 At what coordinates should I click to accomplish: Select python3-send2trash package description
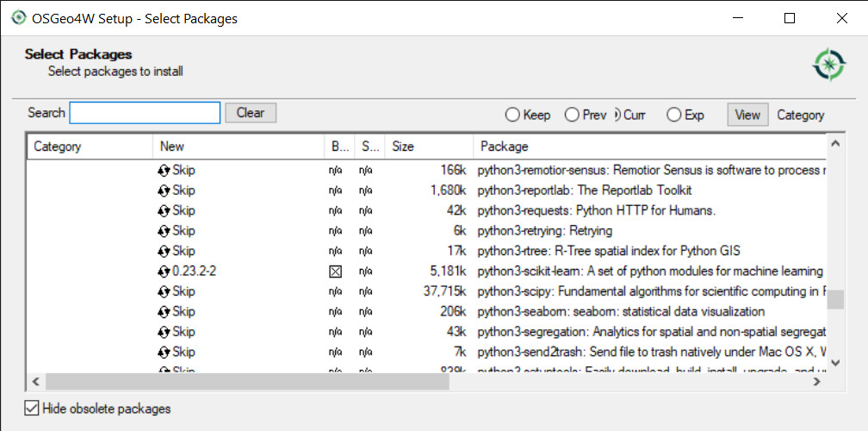click(x=652, y=353)
